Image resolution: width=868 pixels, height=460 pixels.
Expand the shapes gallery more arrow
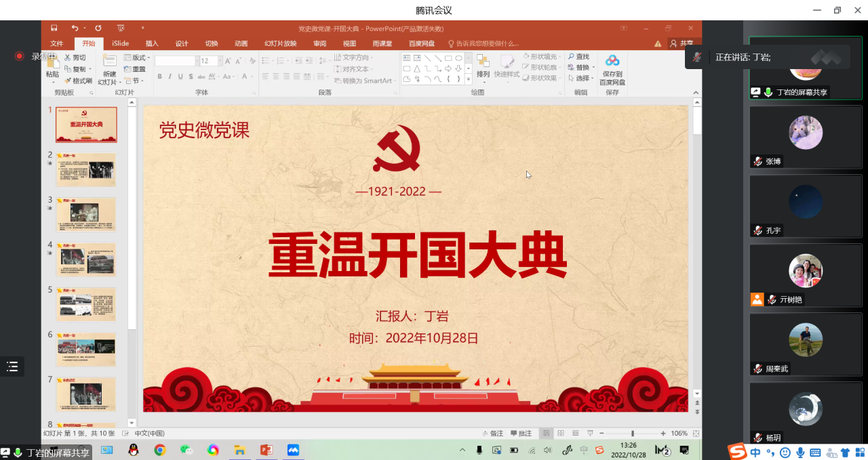pyautogui.click(x=468, y=79)
